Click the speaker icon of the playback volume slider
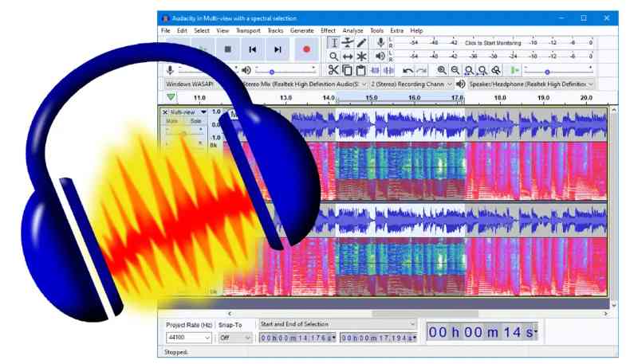The width and height of the screenshot is (630, 364). 246,70
